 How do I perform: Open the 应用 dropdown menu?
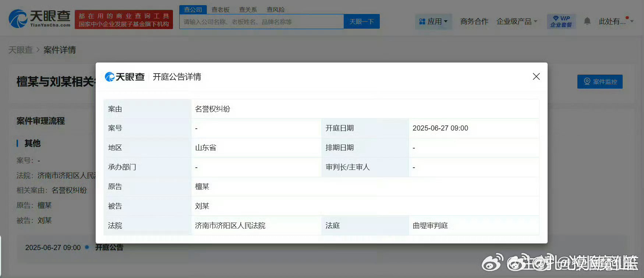(434, 21)
